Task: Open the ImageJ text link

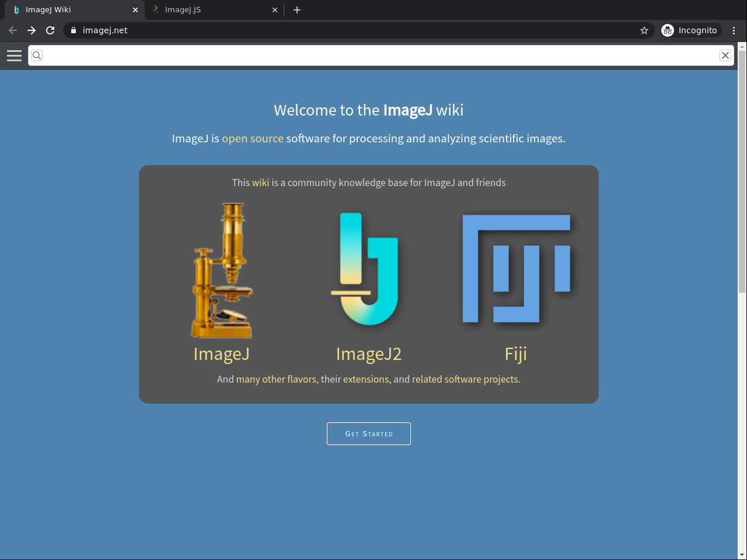Action: click(222, 354)
